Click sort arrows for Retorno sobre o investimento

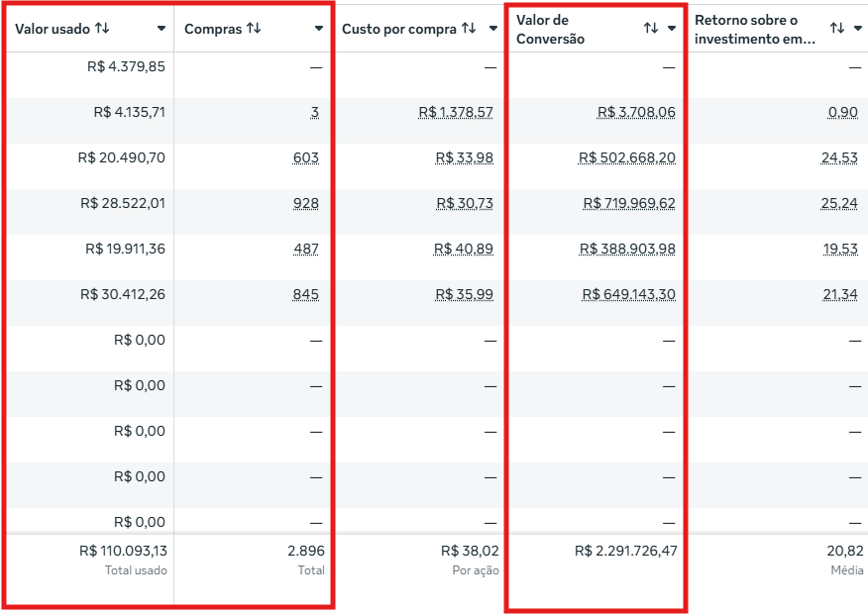click(x=837, y=29)
